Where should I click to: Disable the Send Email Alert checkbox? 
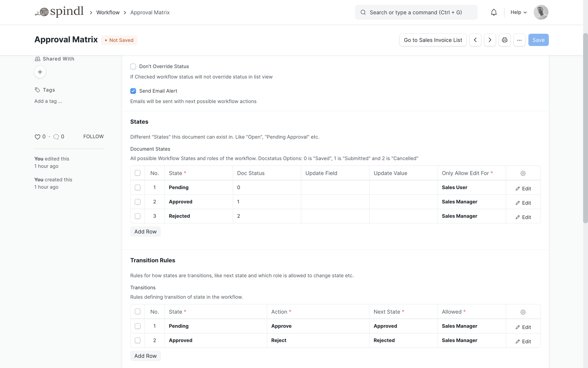click(x=133, y=91)
